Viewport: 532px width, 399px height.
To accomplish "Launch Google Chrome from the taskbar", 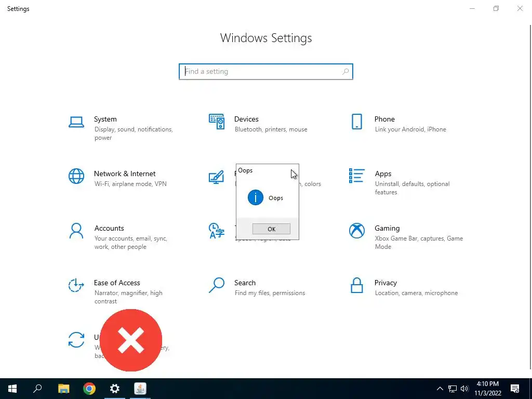I will (89, 389).
